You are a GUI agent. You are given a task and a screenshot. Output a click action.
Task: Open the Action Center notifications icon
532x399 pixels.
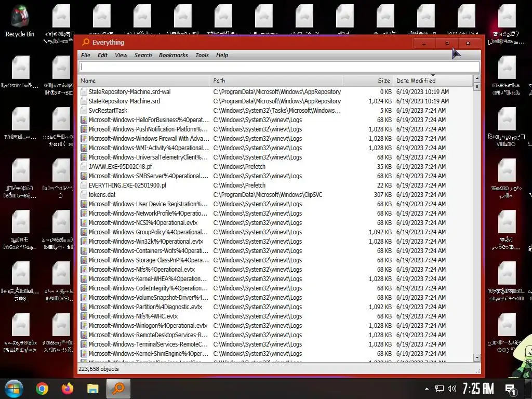pyautogui.click(x=511, y=389)
